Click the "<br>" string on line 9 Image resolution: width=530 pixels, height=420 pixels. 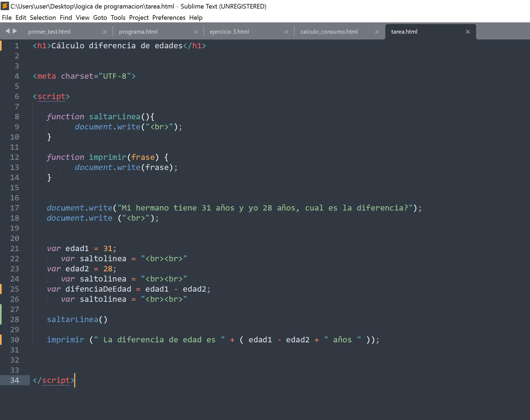(x=159, y=127)
